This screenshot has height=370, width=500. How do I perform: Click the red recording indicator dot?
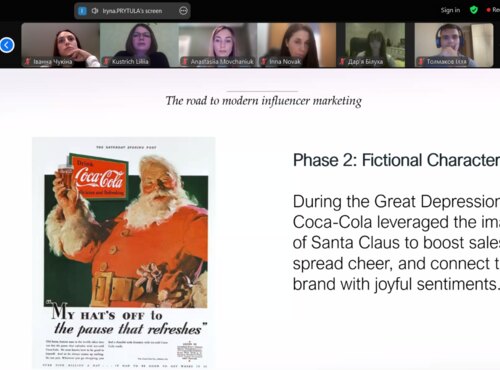(488, 10)
